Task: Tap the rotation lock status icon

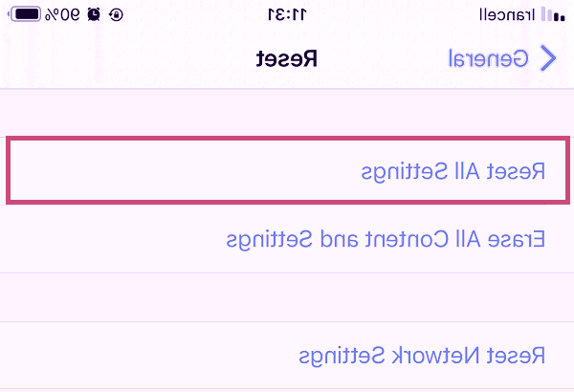Action: click(116, 14)
